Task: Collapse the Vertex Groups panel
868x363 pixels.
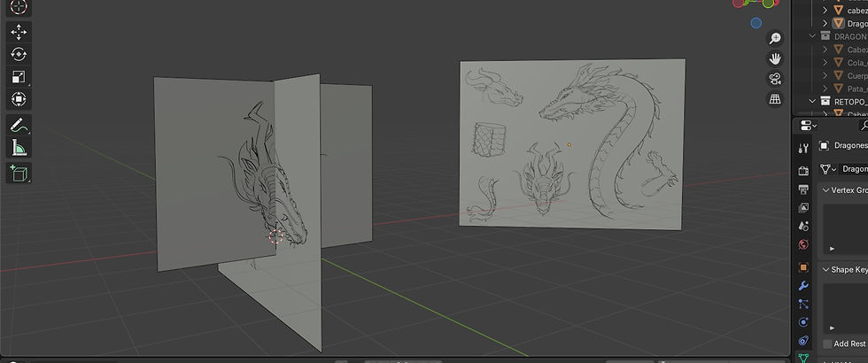Action: click(x=825, y=189)
